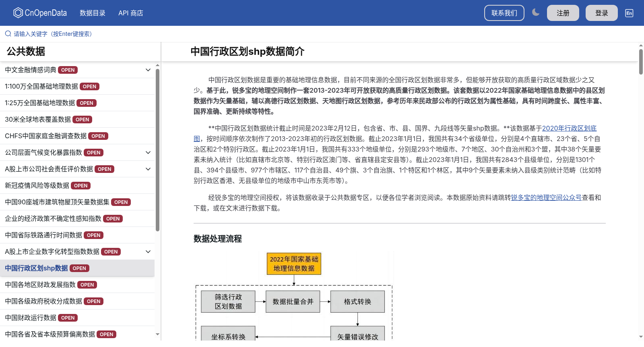Image resolution: width=644 pixels, height=347 pixels.
Task: Switch language with the En icon
Action: tap(629, 13)
